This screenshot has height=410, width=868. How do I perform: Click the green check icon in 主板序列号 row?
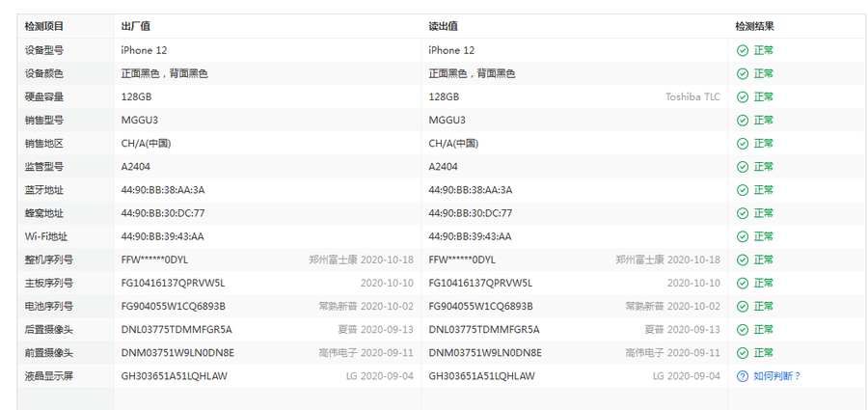coord(743,283)
